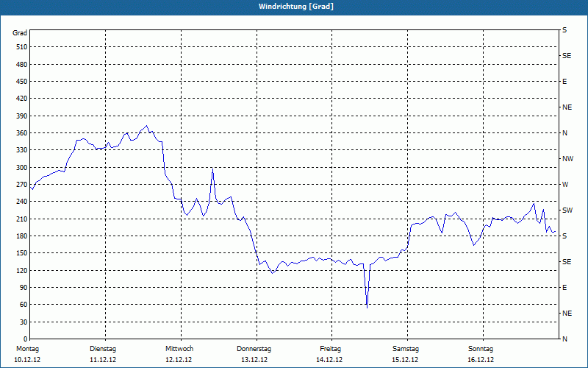The width and height of the screenshot is (588, 368).
Task: Select the date 13.12.12
Action: click(x=254, y=360)
